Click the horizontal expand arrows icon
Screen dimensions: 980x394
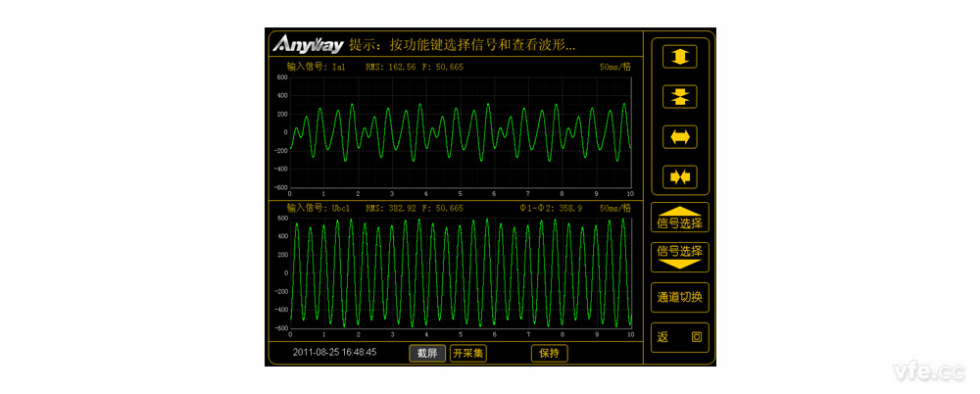pyautogui.click(x=678, y=136)
